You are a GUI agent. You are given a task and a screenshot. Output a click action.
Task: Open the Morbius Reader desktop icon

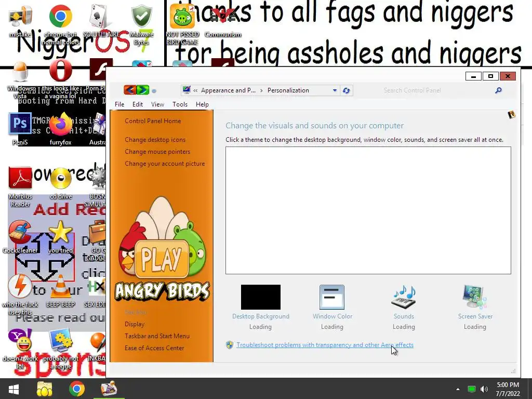tap(20, 187)
